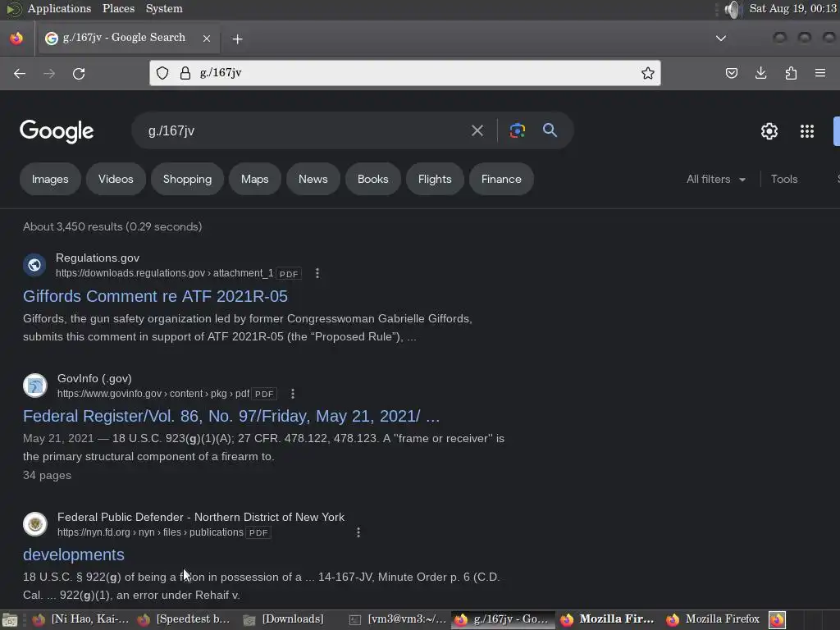Screen dimensions: 840x630
Task: Open the 'developments' result link
Action: pyautogui.click(x=73, y=555)
